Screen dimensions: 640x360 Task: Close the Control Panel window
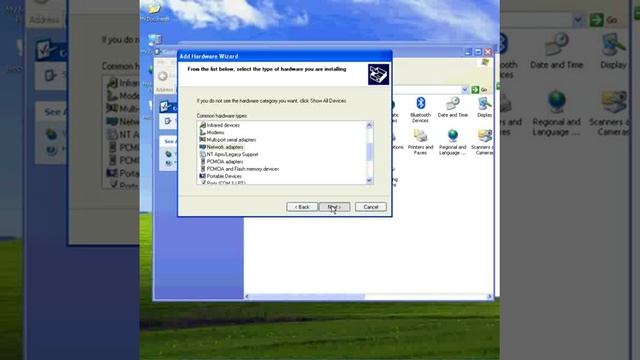(488, 52)
